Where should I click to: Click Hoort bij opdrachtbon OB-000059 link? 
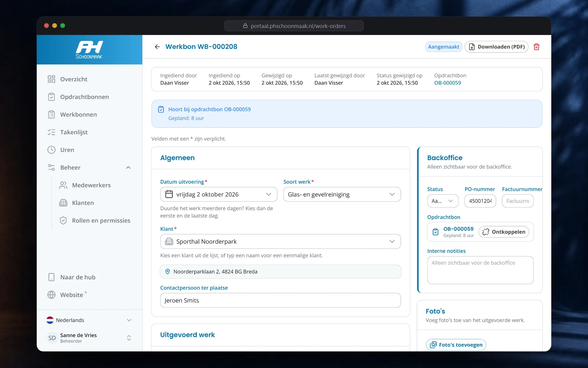(209, 109)
